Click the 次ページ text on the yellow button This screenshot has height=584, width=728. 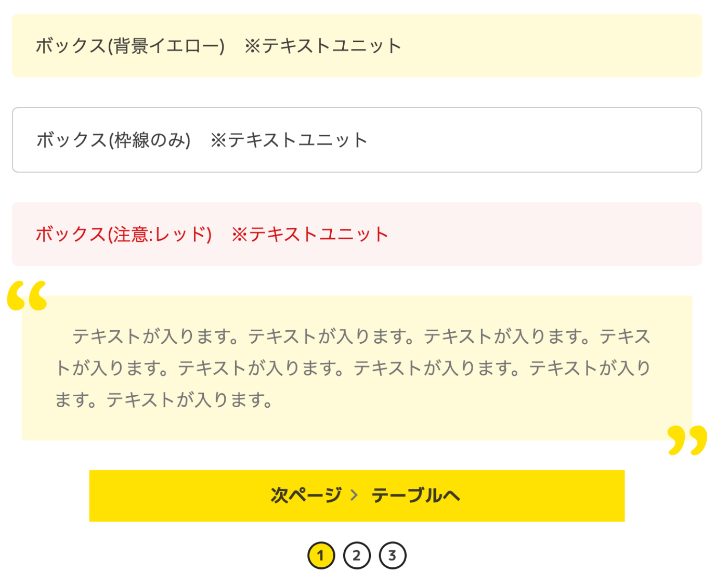pyautogui.click(x=306, y=495)
